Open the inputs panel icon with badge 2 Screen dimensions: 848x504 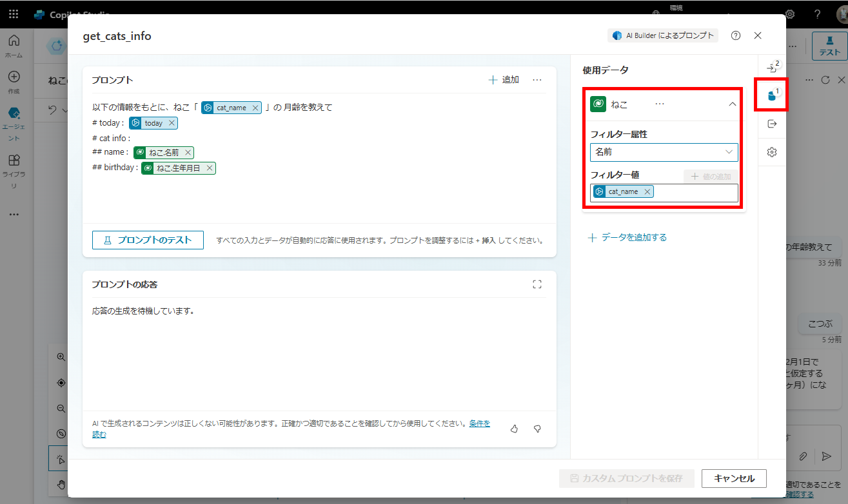click(x=771, y=66)
